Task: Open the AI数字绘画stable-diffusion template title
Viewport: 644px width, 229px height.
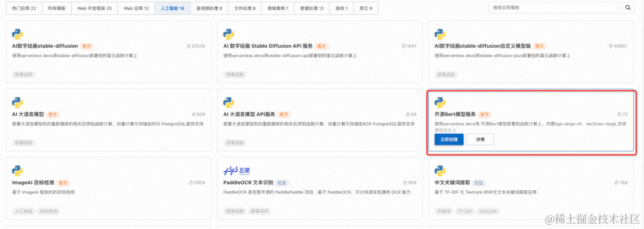Action: pyautogui.click(x=45, y=46)
